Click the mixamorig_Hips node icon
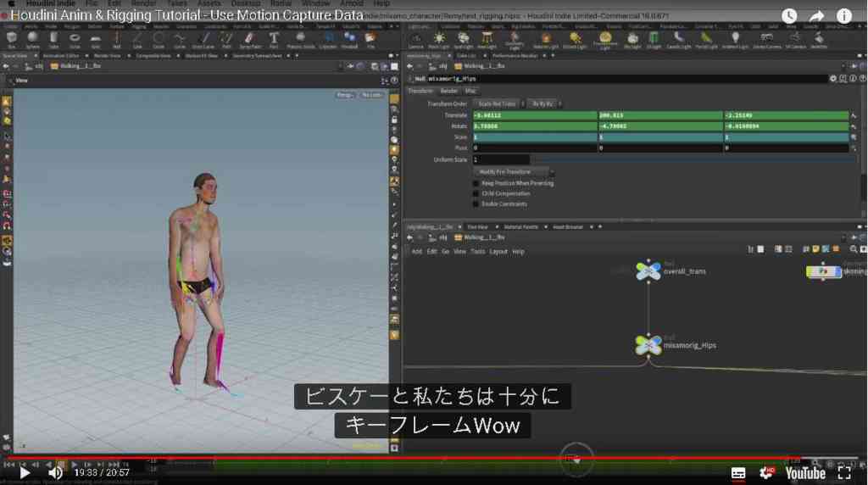This screenshot has width=868, height=485. click(648, 345)
